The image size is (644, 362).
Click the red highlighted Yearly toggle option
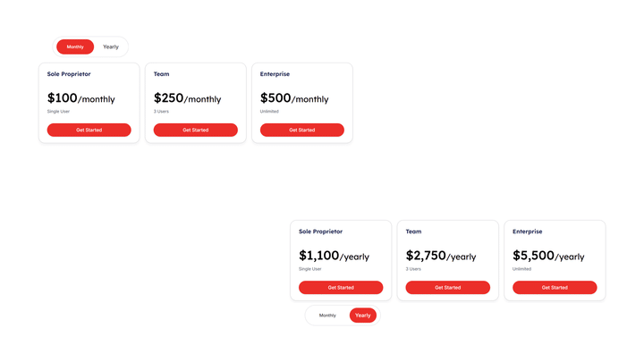(363, 316)
